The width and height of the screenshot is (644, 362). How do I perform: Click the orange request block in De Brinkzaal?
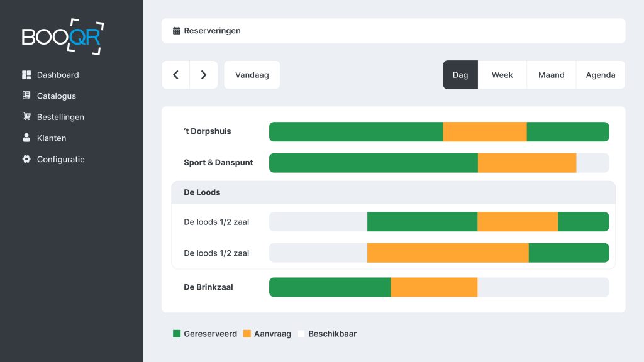434,287
